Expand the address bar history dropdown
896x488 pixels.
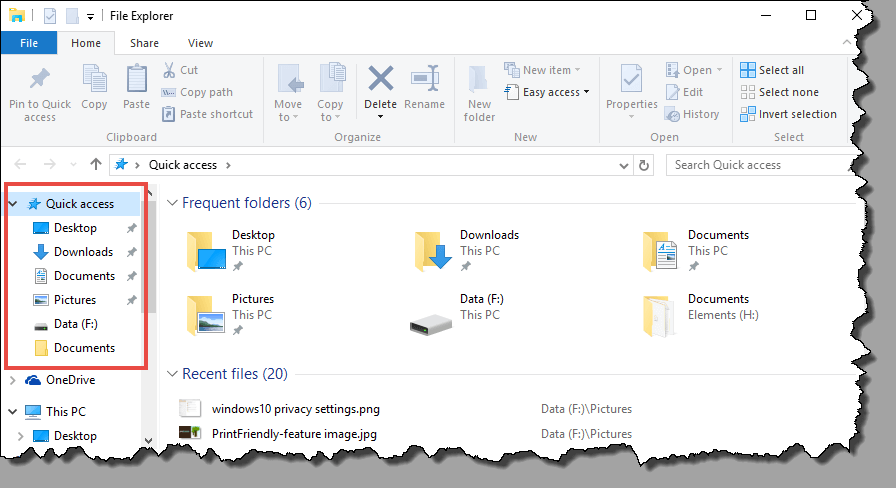pyautogui.click(x=623, y=166)
